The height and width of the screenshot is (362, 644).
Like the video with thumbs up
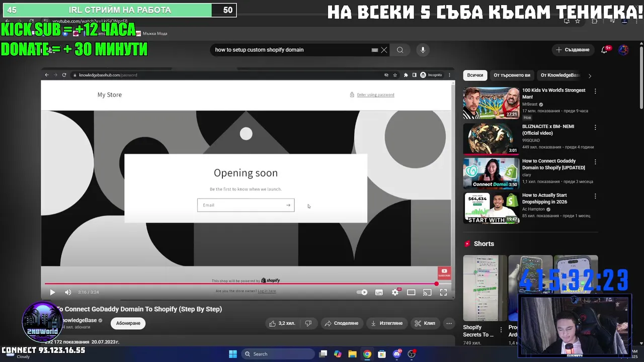282,323
